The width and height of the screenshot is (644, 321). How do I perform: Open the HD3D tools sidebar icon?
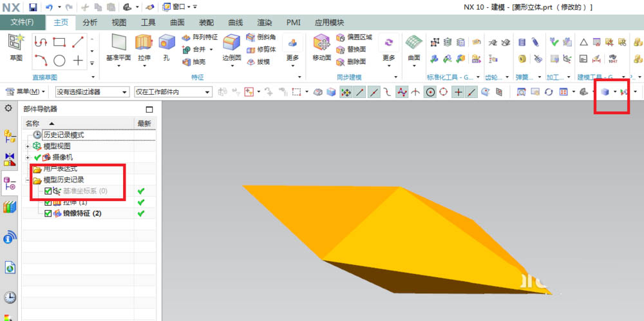(x=10, y=238)
